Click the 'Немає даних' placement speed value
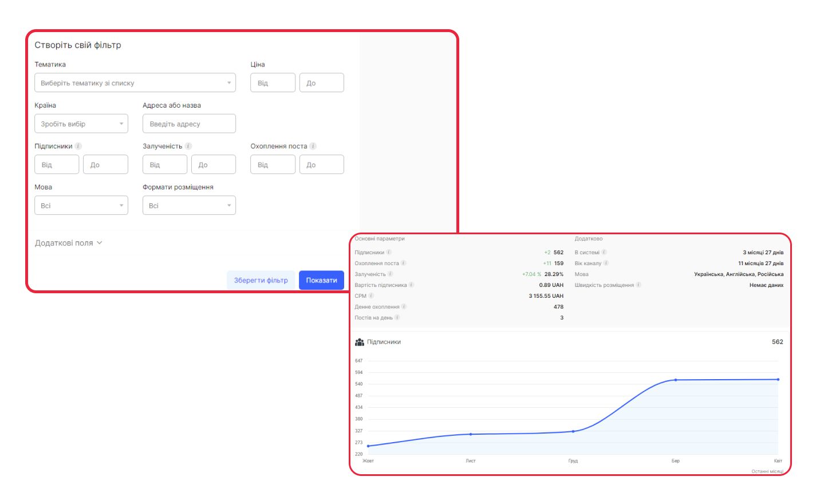 tap(767, 285)
